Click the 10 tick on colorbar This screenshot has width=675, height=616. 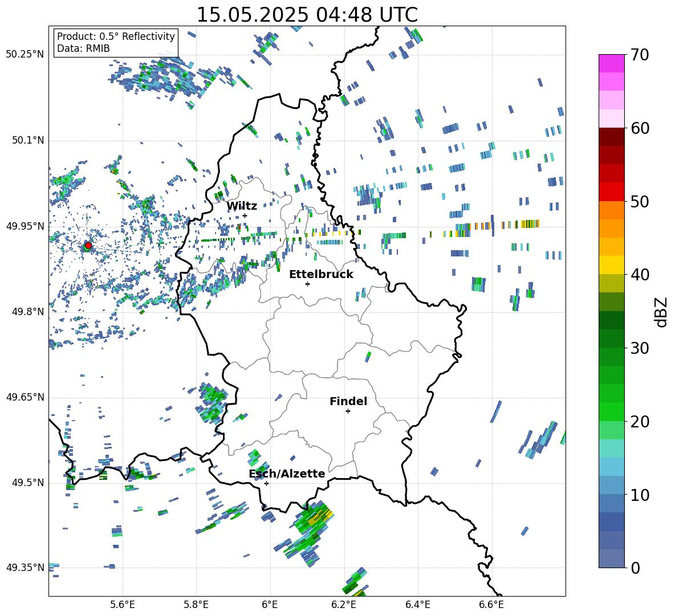coord(639,495)
